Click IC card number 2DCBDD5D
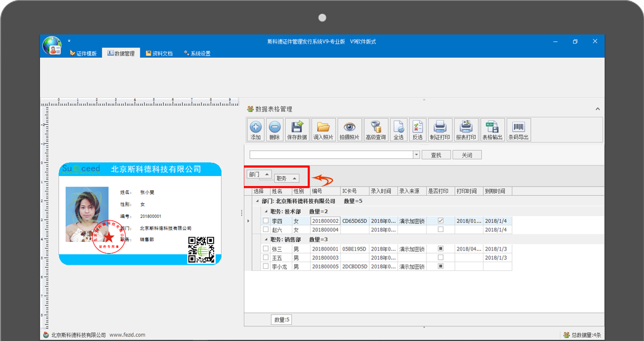The width and height of the screenshot is (644, 341). pos(355,267)
